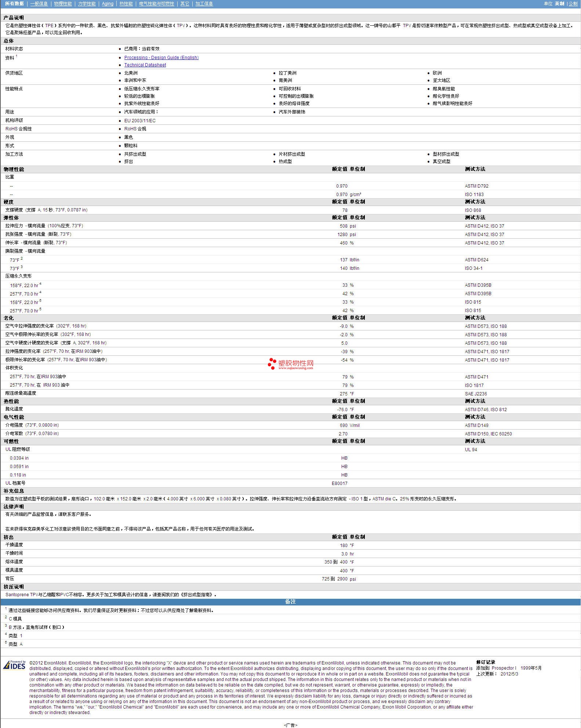The image size is (581, 728).
Task: Click 共挤出成型 processing method
Action: 135,154
